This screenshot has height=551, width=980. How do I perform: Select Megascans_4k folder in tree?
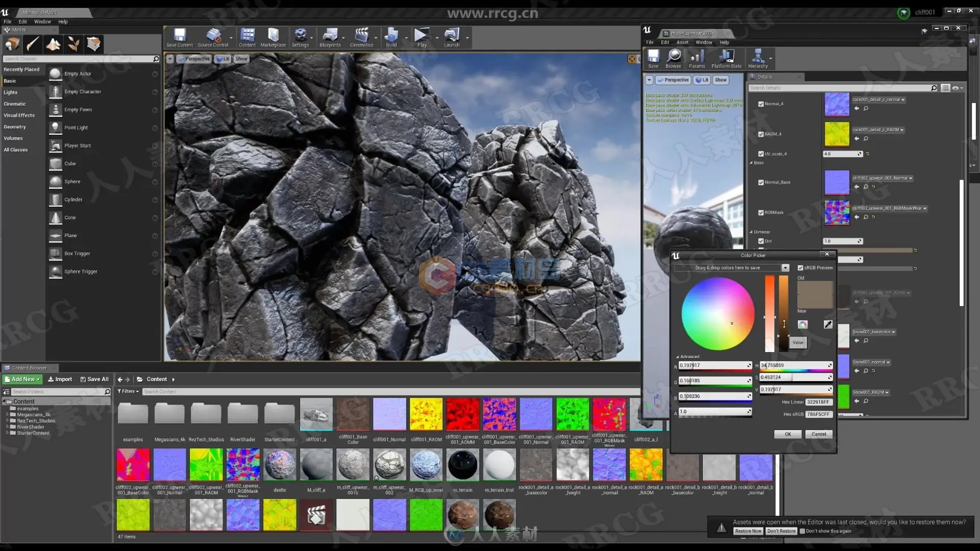point(34,415)
